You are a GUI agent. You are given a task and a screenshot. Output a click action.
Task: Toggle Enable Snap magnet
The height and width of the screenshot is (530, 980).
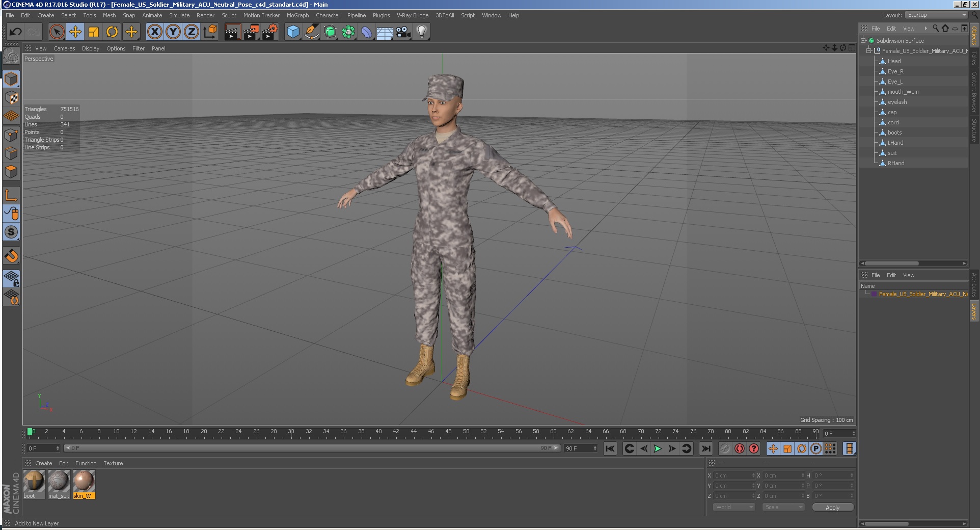[x=11, y=255]
